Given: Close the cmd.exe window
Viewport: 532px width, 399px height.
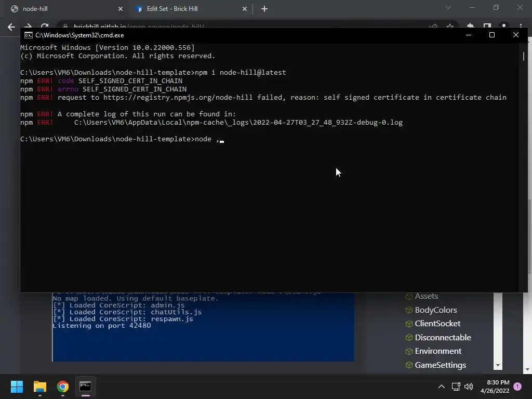Looking at the screenshot, I should click(x=516, y=35).
